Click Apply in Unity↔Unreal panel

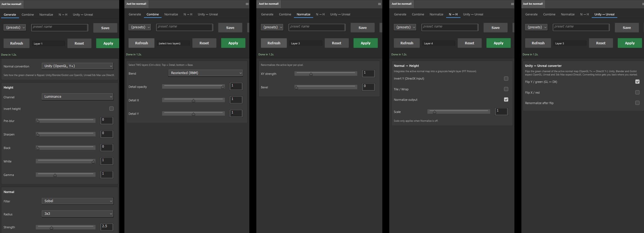630,43
